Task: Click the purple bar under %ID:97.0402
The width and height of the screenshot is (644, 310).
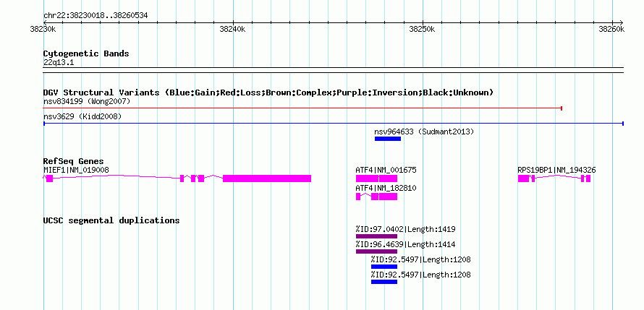Action: click(x=376, y=236)
